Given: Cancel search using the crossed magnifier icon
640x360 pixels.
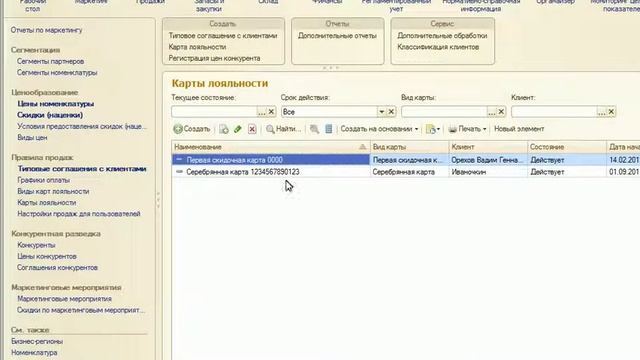Looking at the screenshot, I should [x=314, y=129].
